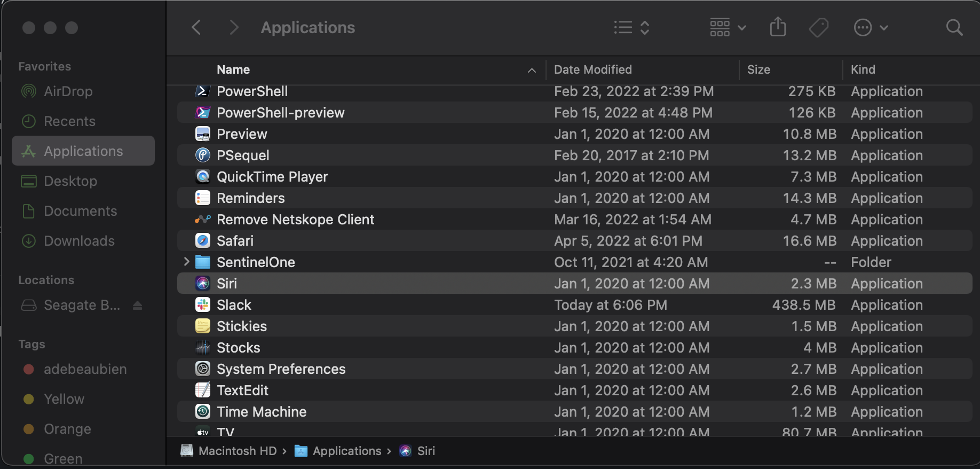
Task: Click the Slack app icon
Action: click(x=203, y=305)
